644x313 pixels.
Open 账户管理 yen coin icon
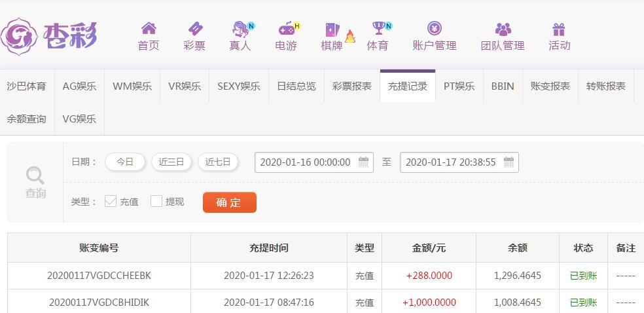tap(434, 28)
